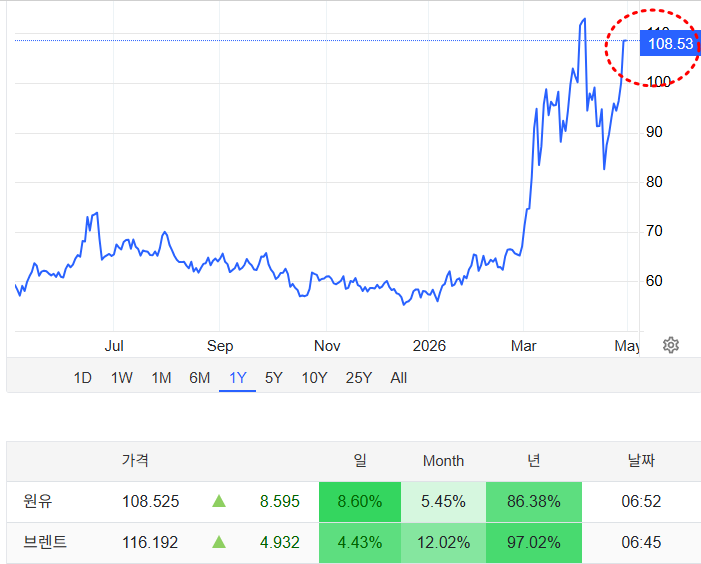Image resolution: width=701 pixels, height=564 pixels.
Task: Click the 가격 column header
Action: click(x=135, y=461)
